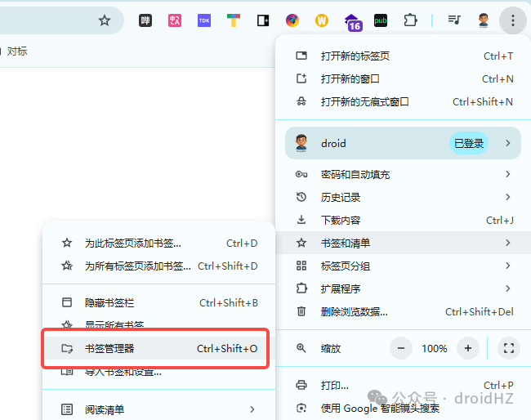Expand 阅读清单 submenu
Image resolution: width=531 pixels, height=420 pixels.
click(x=159, y=409)
